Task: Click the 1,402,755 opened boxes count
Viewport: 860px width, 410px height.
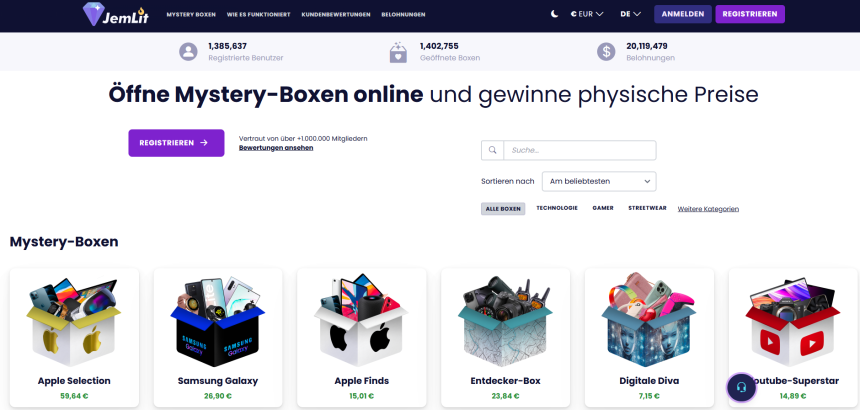Action: pos(439,46)
